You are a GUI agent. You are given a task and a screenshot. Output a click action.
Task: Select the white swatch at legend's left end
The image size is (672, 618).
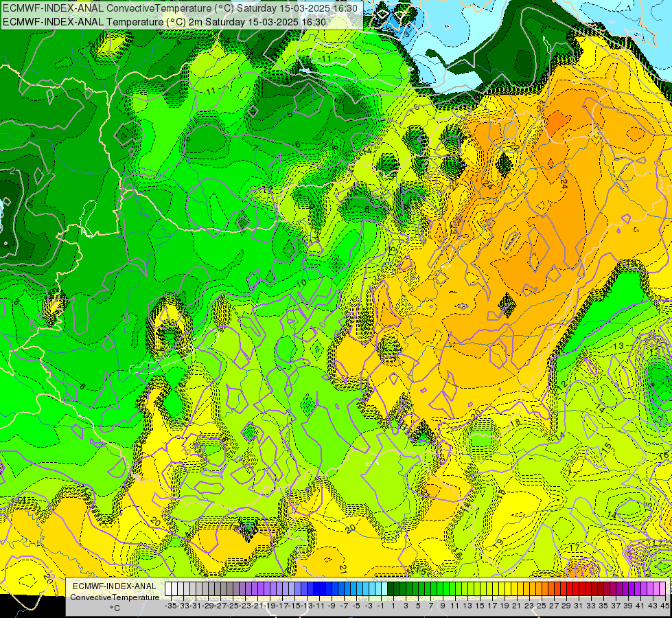coord(167,588)
